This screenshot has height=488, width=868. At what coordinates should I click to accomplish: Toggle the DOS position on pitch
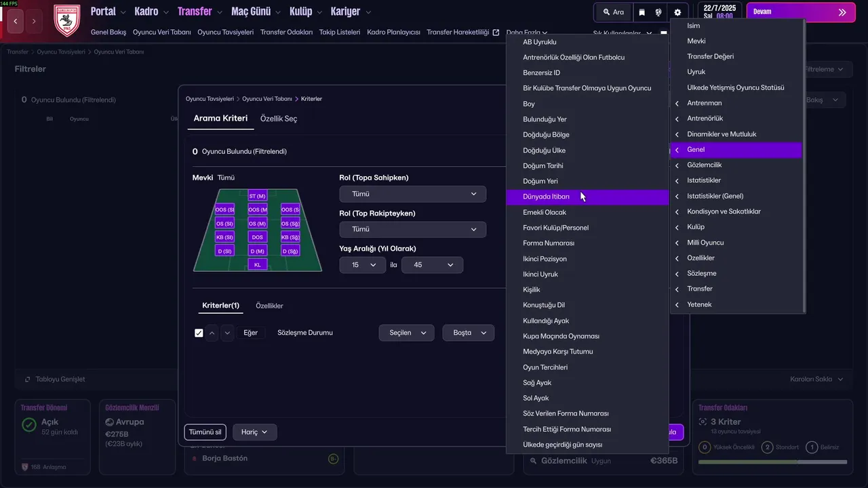click(257, 237)
